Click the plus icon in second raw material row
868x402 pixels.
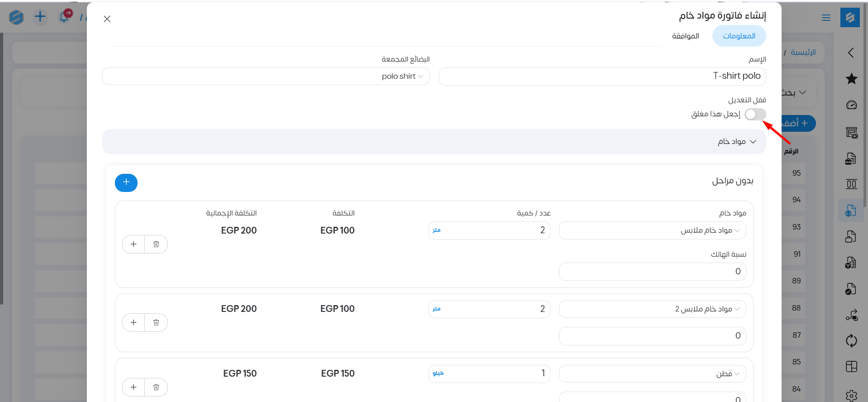[133, 323]
